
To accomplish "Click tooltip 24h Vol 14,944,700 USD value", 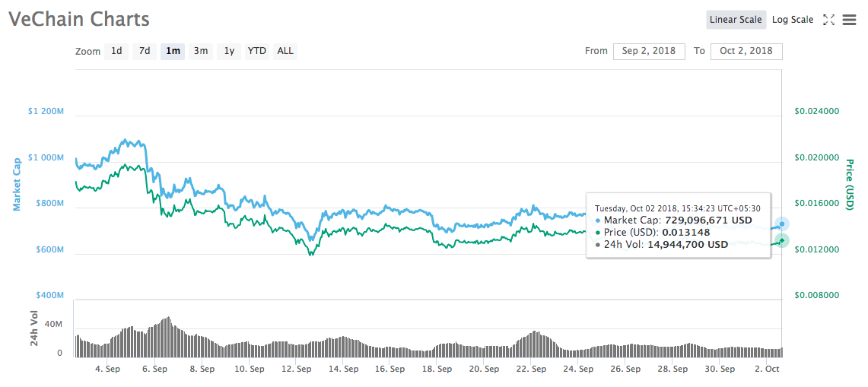I will (686, 244).
